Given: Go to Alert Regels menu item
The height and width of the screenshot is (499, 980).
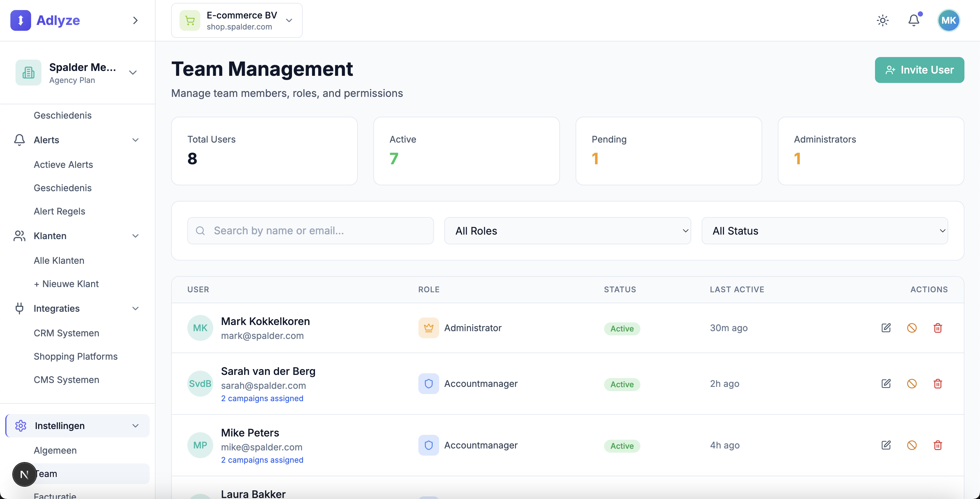Looking at the screenshot, I should point(59,211).
